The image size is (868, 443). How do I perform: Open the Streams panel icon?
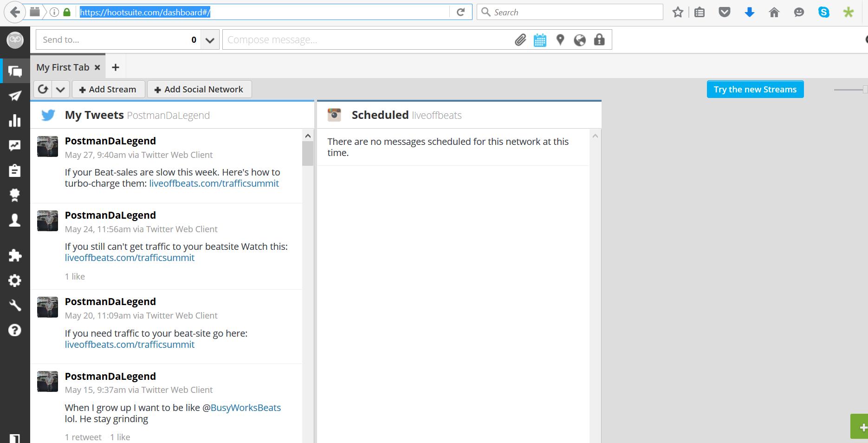[15, 71]
